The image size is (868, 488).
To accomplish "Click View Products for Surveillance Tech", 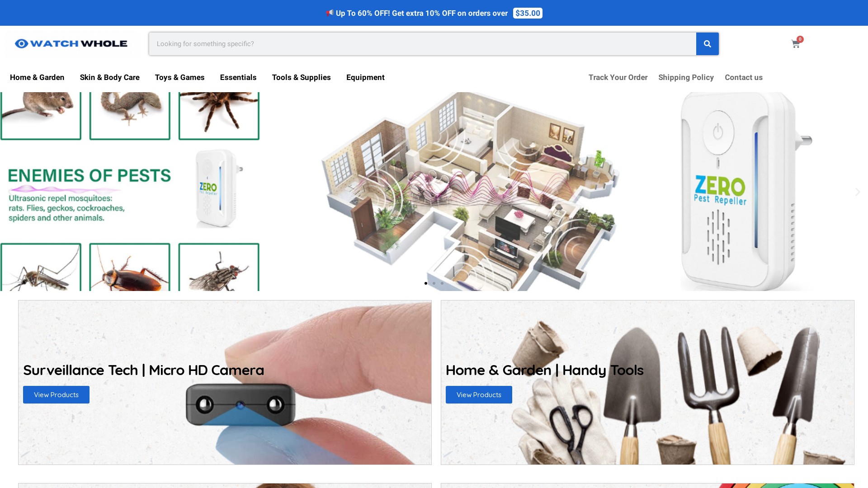I will coord(56,394).
